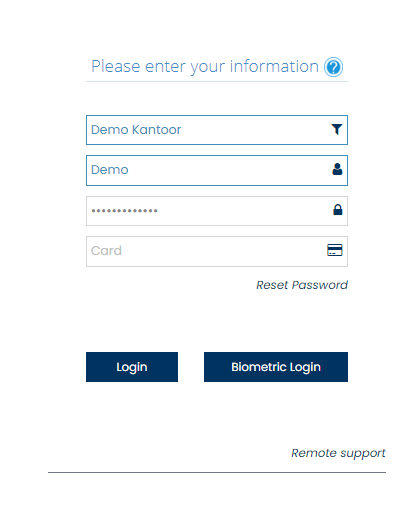Click the funnel filter icon
405x507 pixels.
pos(337,129)
